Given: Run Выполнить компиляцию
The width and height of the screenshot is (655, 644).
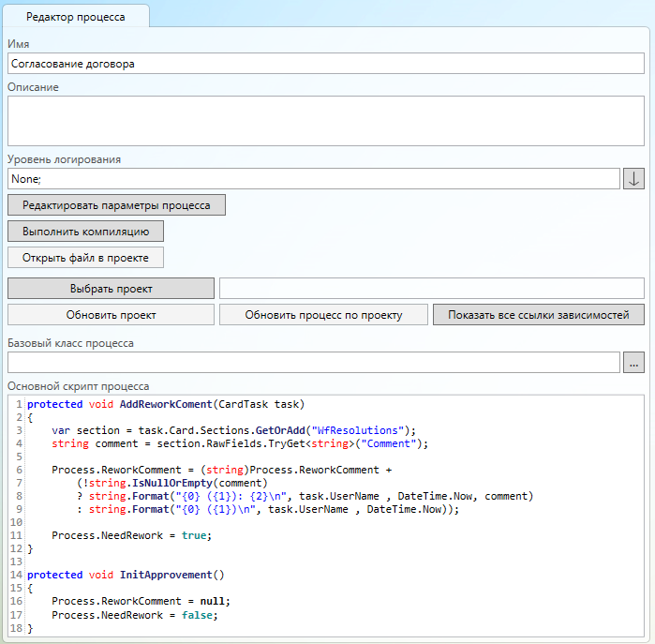Looking at the screenshot, I should click(x=86, y=231).
